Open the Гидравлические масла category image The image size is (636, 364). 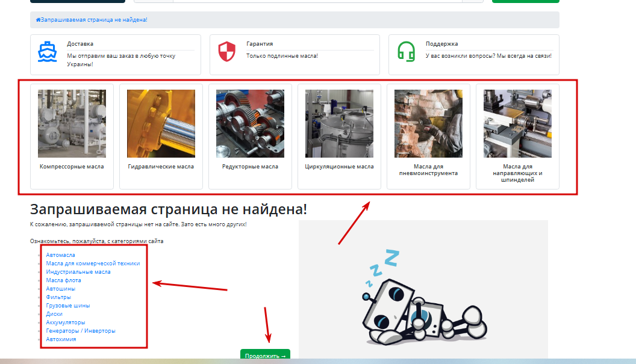point(161,123)
